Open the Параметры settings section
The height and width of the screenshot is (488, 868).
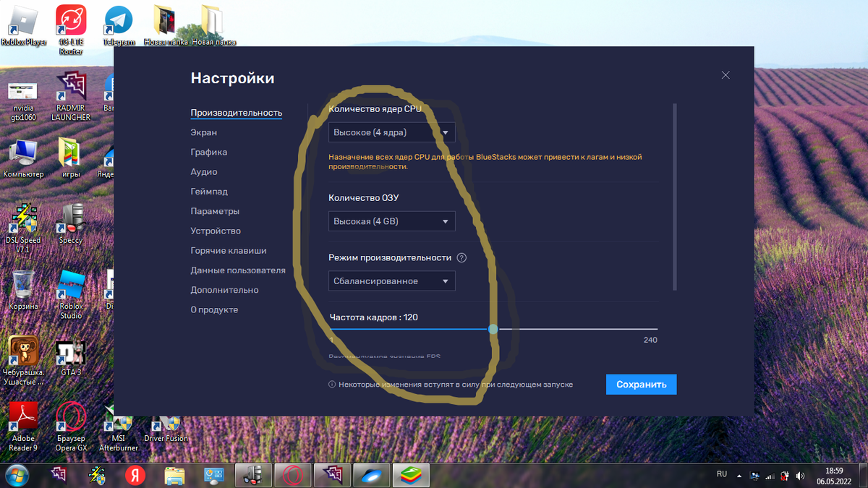pyautogui.click(x=215, y=211)
